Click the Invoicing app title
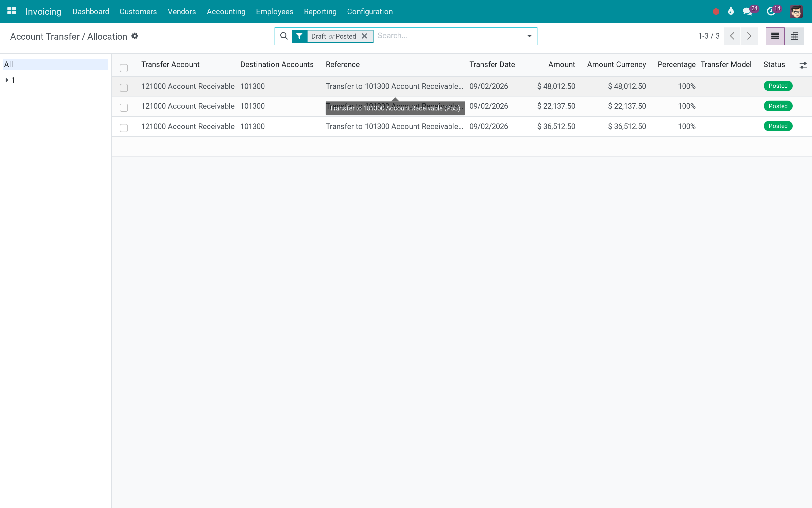The image size is (812, 508). pos(43,11)
